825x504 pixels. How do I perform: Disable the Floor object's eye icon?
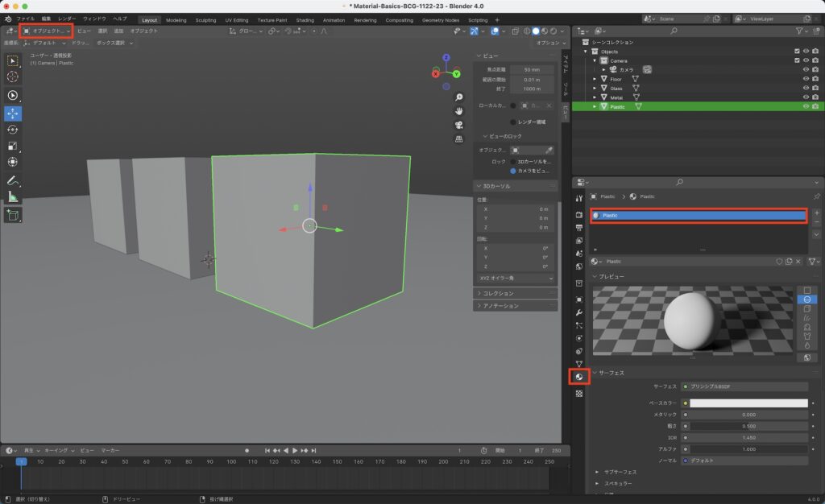[806, 79]
